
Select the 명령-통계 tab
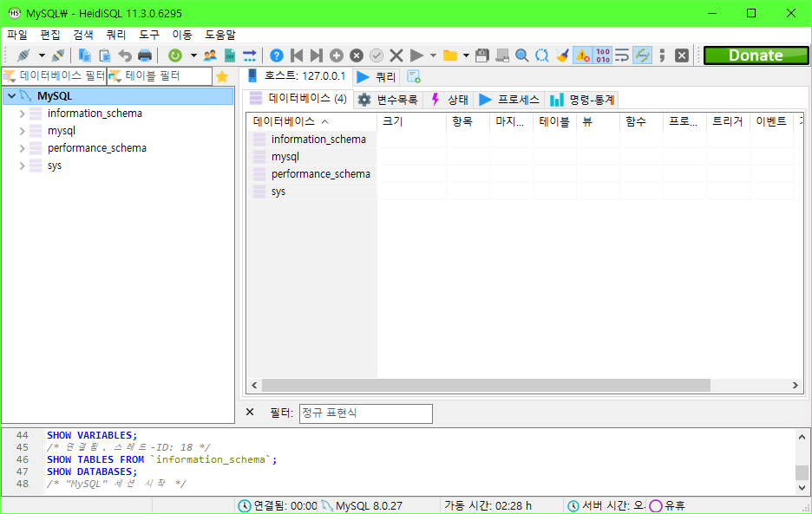pos(582,100)
